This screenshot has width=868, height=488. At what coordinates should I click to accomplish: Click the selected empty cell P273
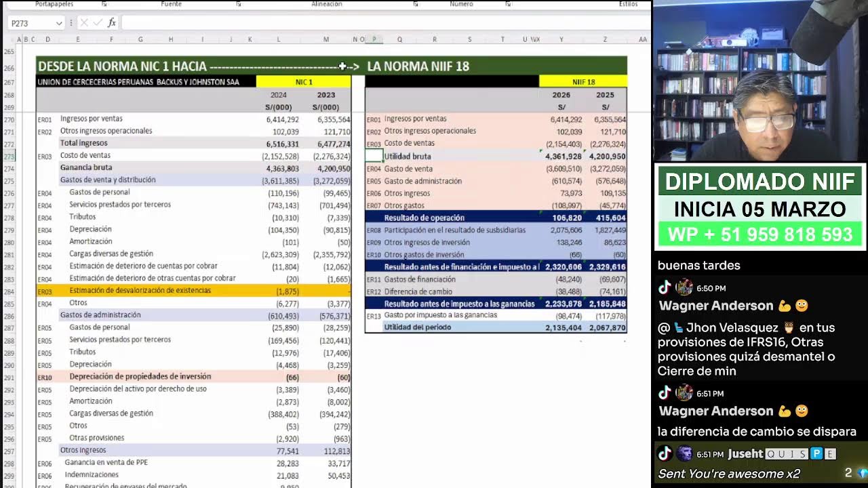[374, 157]
